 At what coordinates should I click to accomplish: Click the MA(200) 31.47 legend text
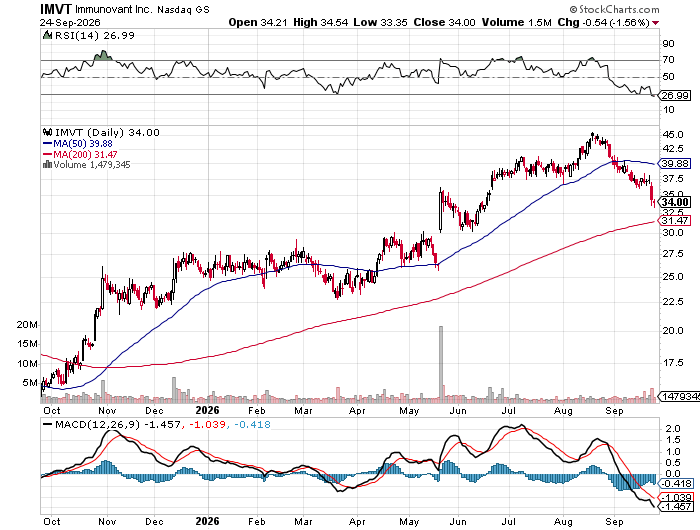pos(85,154)
